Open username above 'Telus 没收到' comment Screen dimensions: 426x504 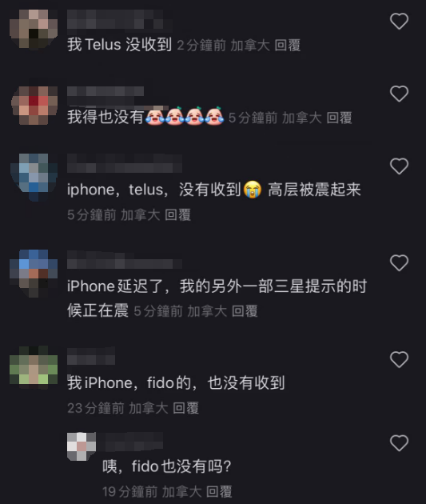click(x=120, y=20)
